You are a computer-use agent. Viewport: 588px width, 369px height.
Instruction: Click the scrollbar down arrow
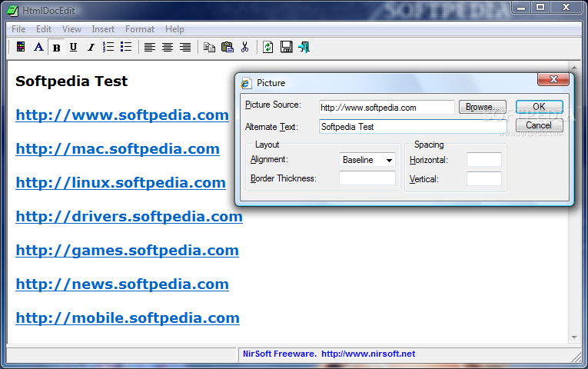(574, 337)
